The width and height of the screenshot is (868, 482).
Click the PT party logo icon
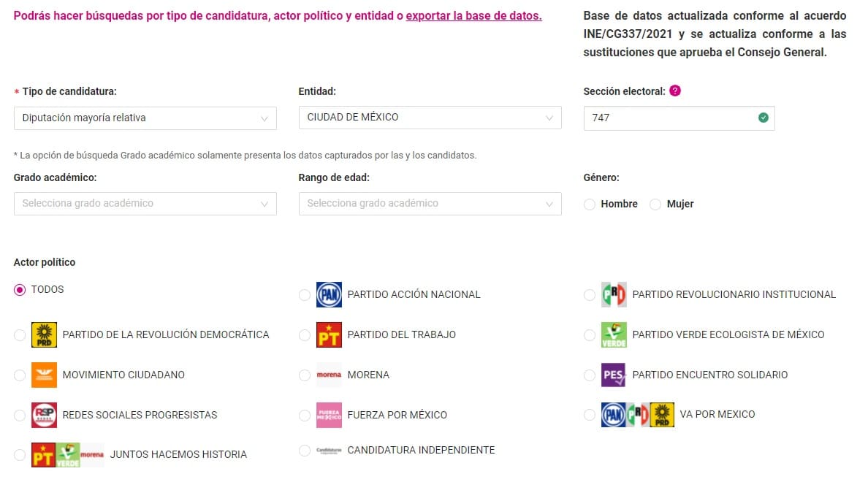click(329, 335)
